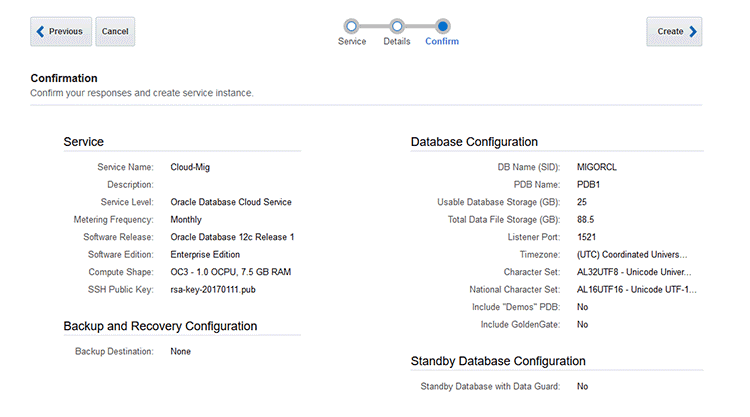Click the Standby Database Configuration heading

(x=498, y=361)
